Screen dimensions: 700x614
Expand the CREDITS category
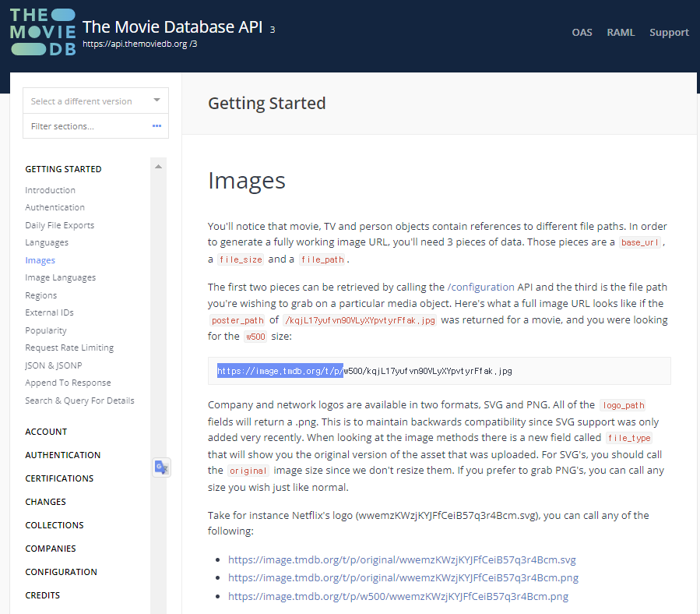tap(42, 595)
